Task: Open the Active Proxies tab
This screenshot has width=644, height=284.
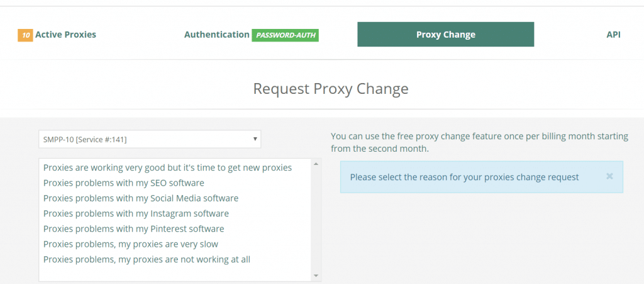Action: (65, 35)
